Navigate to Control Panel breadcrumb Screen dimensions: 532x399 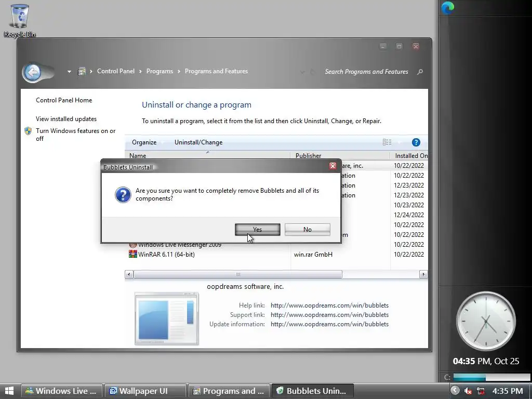tap(116, 71)
